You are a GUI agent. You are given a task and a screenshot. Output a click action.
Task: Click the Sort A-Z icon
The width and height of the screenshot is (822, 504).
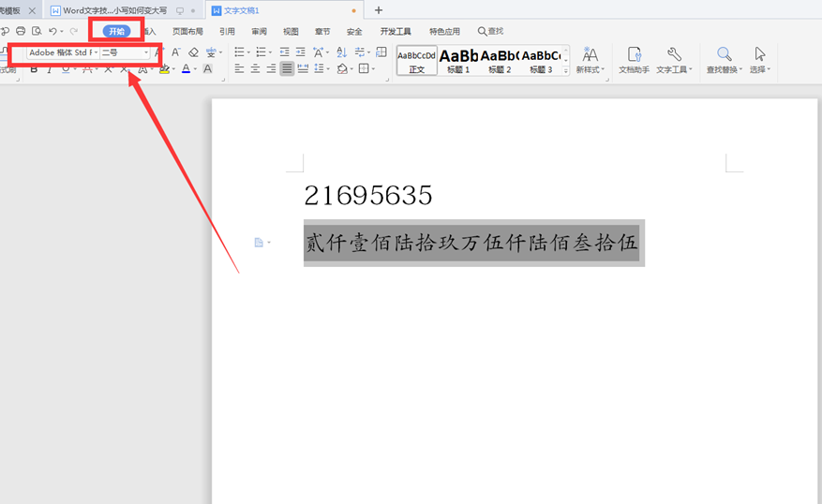click(x=342, y=52)
